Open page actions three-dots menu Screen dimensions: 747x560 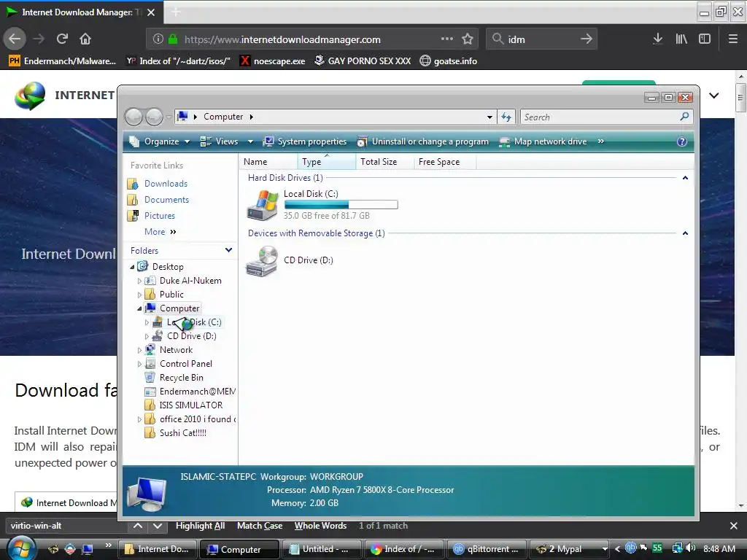(x=447, y=39)
